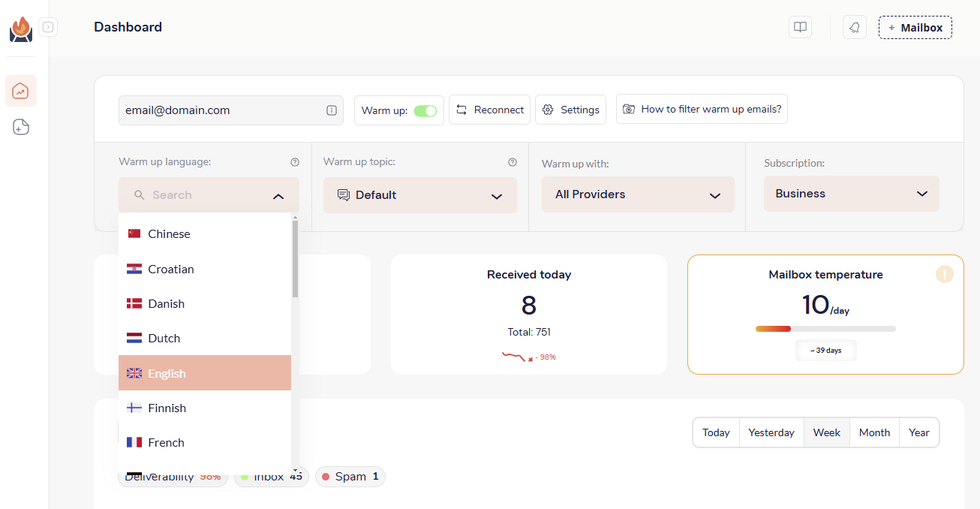Open the Business subscription dropdown
This screenshot has height=509, width=980.
click(x=852, y=194)
